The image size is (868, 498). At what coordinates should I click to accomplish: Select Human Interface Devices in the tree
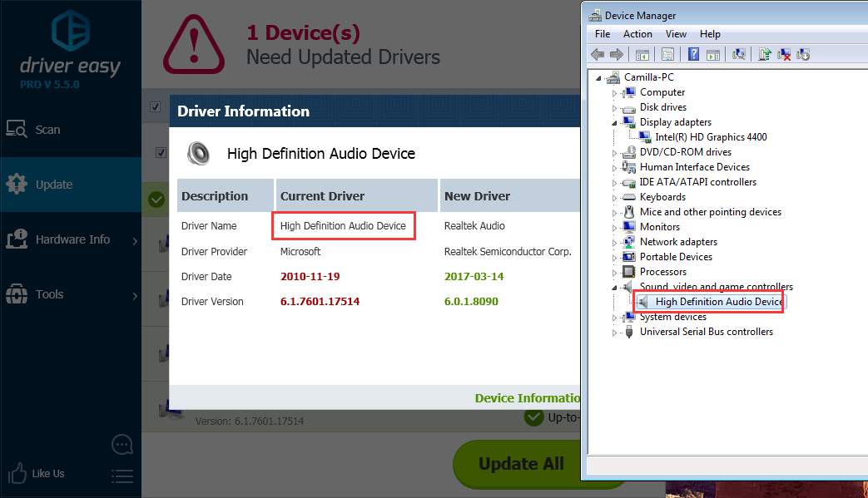pos(695,167)
